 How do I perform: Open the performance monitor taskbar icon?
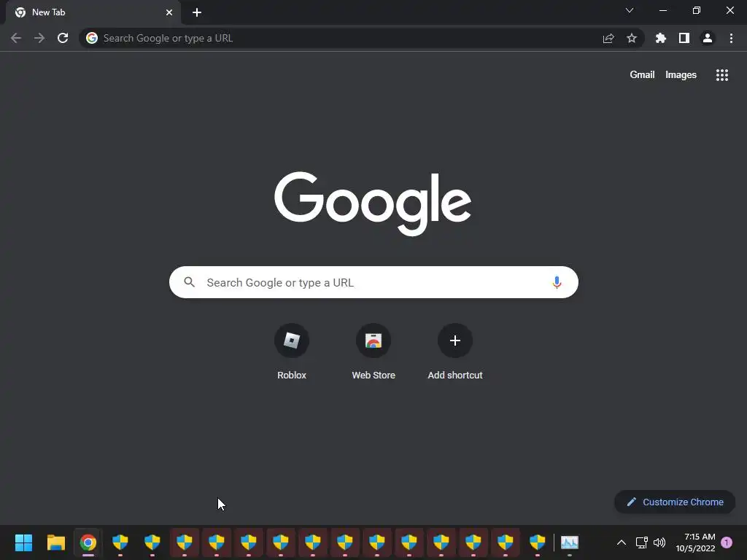[x=570, y=542]
